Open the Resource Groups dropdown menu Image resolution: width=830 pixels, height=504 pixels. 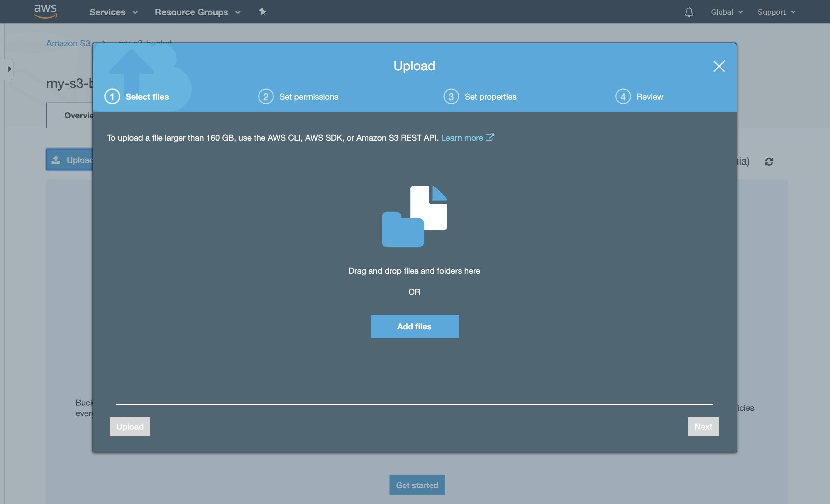[x=197, y=12]
